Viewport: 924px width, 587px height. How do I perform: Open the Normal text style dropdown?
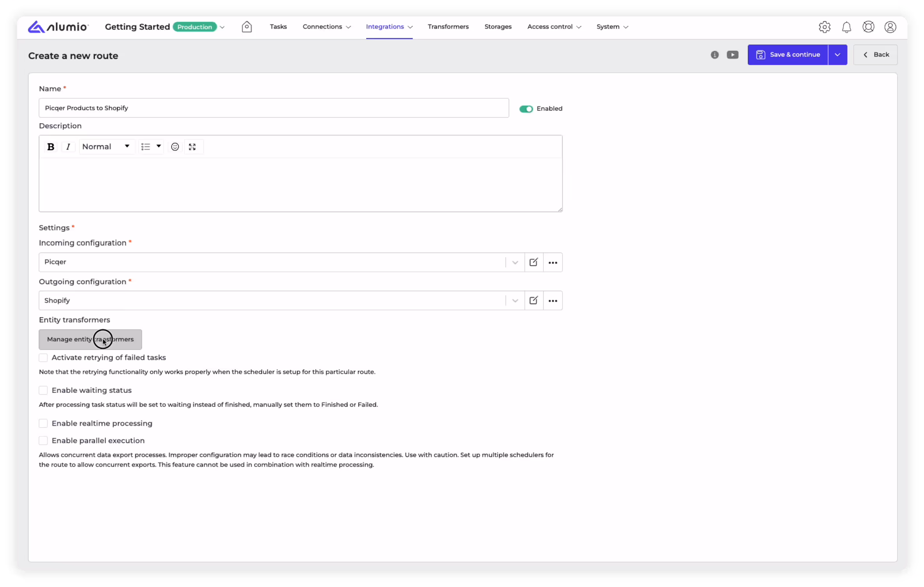[106, 147]
